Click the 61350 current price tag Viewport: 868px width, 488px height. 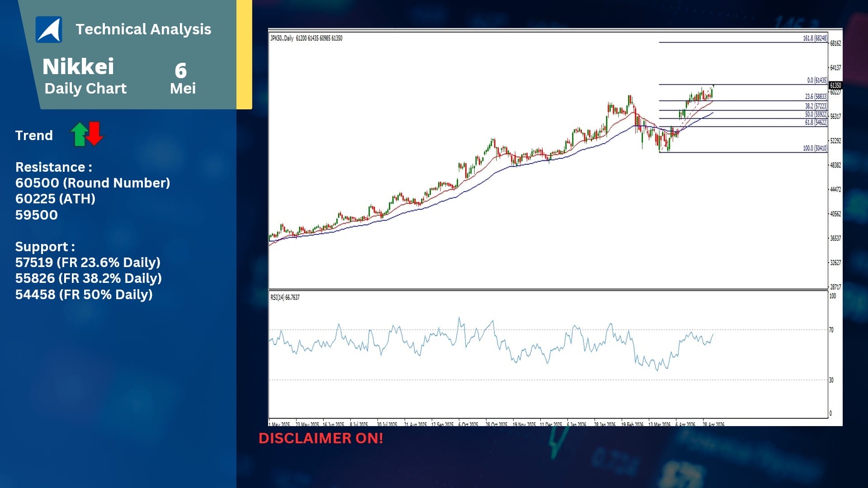835,85
